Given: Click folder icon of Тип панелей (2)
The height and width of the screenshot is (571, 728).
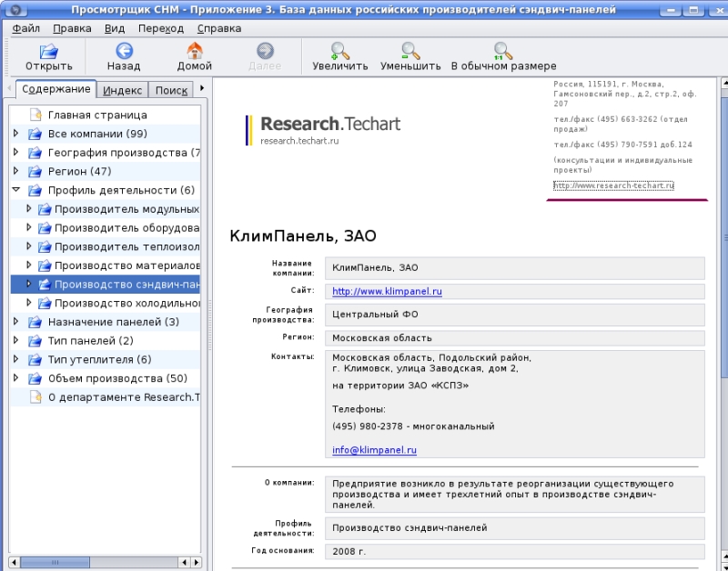Looking at the screenshot, I should [35, 341].
